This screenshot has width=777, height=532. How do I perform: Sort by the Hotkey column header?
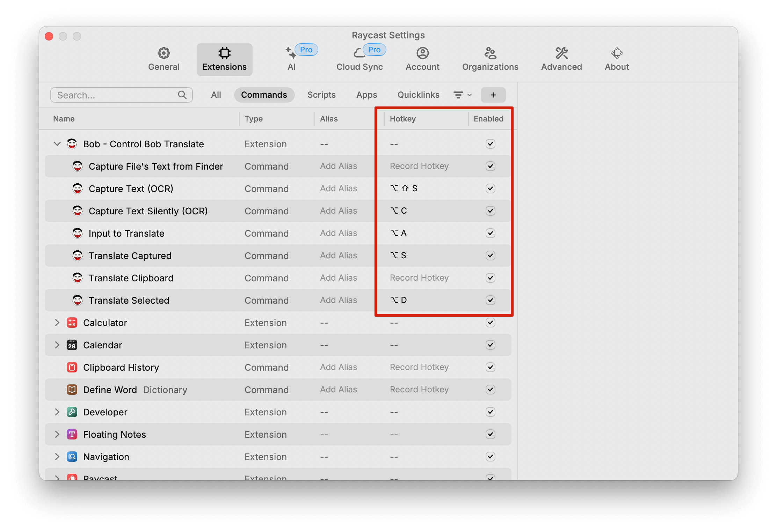(x=403, y=119)
